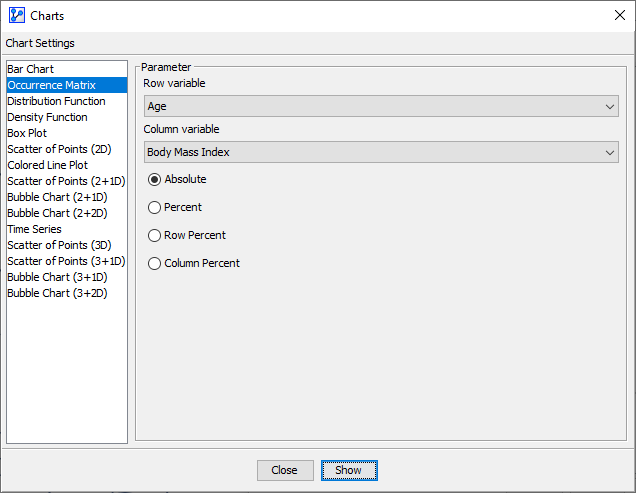Open the Chart Settings menu

[x=40, y=43]
